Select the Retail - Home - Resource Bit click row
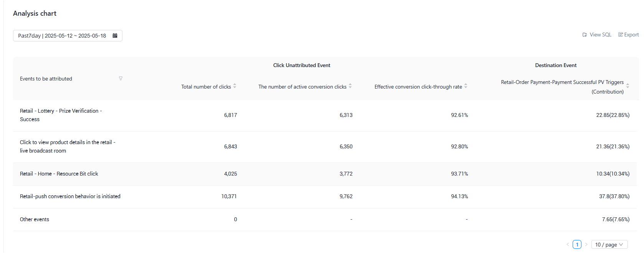This screenshot has height=253, width=644. [325, 174]
